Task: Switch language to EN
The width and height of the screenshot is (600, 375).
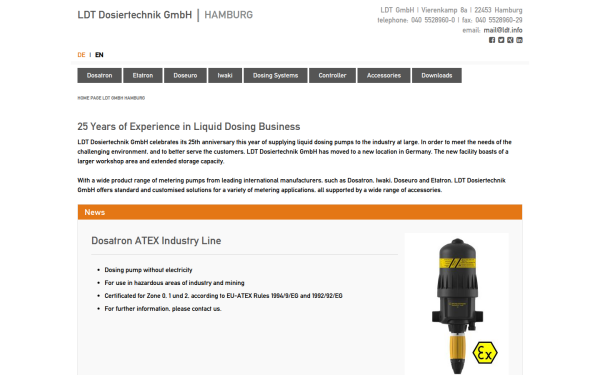Action: pos(99,55)
